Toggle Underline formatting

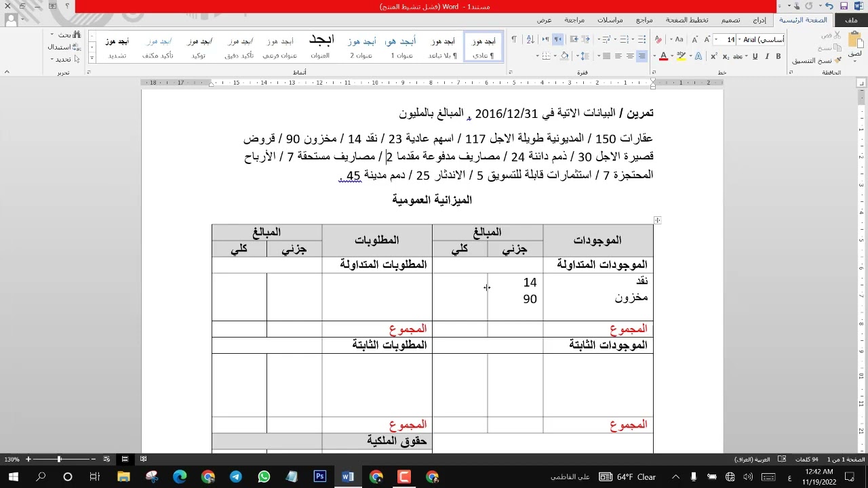755,56
